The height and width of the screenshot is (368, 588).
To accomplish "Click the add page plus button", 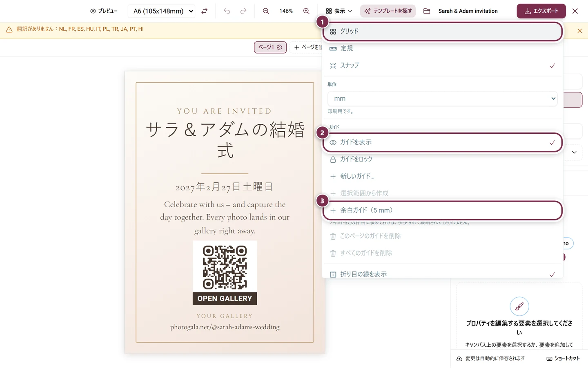I will pyautogui.click(x=306, y=47).
